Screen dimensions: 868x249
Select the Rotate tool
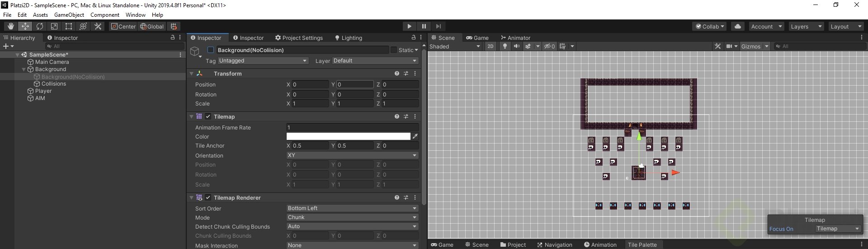(x=39, y=26)
